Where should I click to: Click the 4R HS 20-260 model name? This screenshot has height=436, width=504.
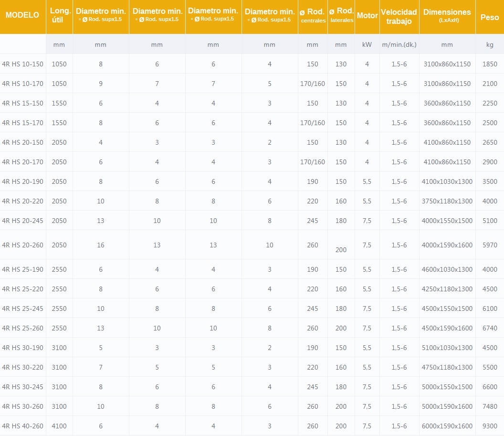tap(23, 245)
